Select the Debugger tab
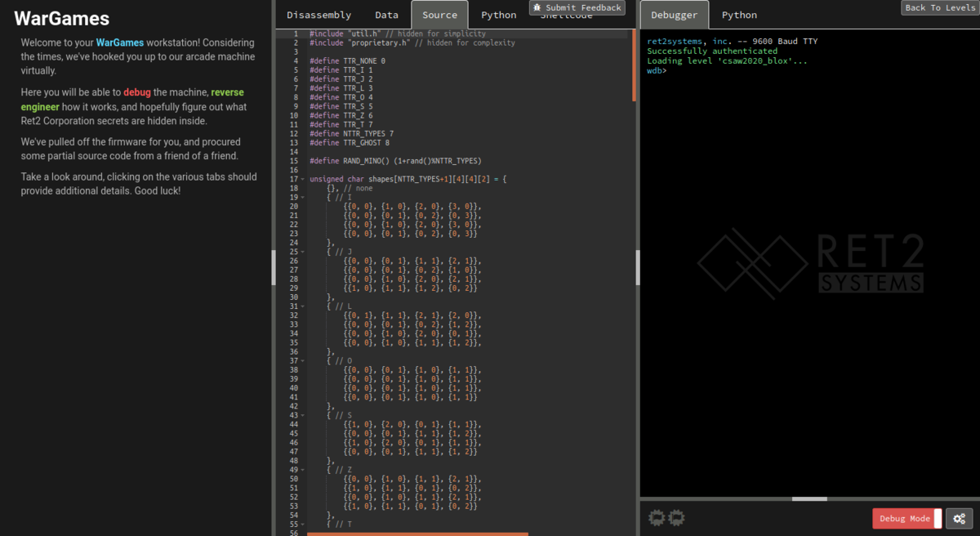 click(674, 15)
